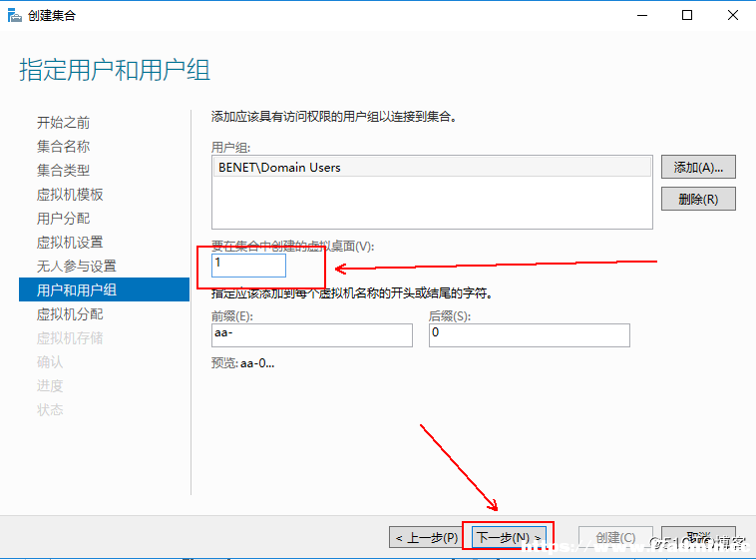Click into the 前缀(E) prefix field
Screen dimensions: 756x560
pyautogui.click(x=312, y=335)
